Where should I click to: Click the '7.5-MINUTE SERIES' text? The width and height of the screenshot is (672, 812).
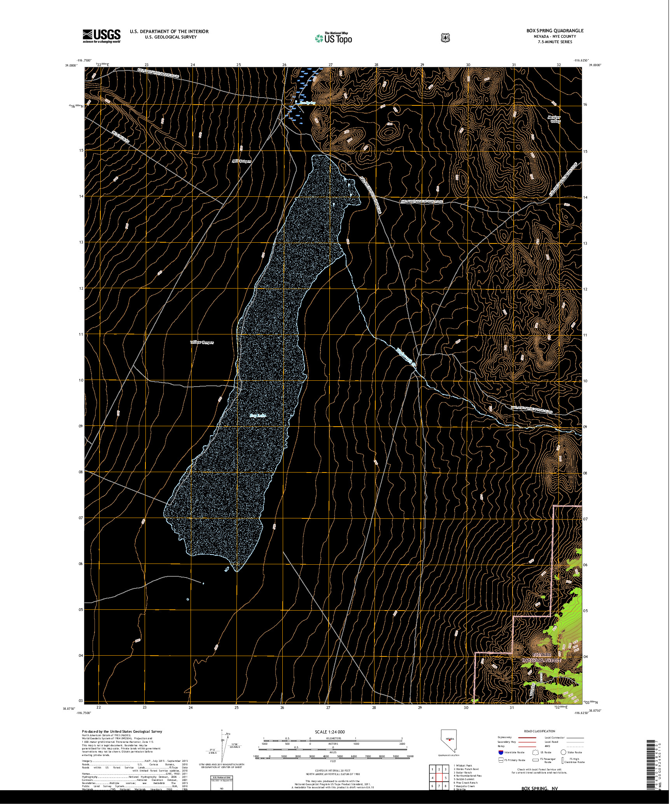point(555,42)
